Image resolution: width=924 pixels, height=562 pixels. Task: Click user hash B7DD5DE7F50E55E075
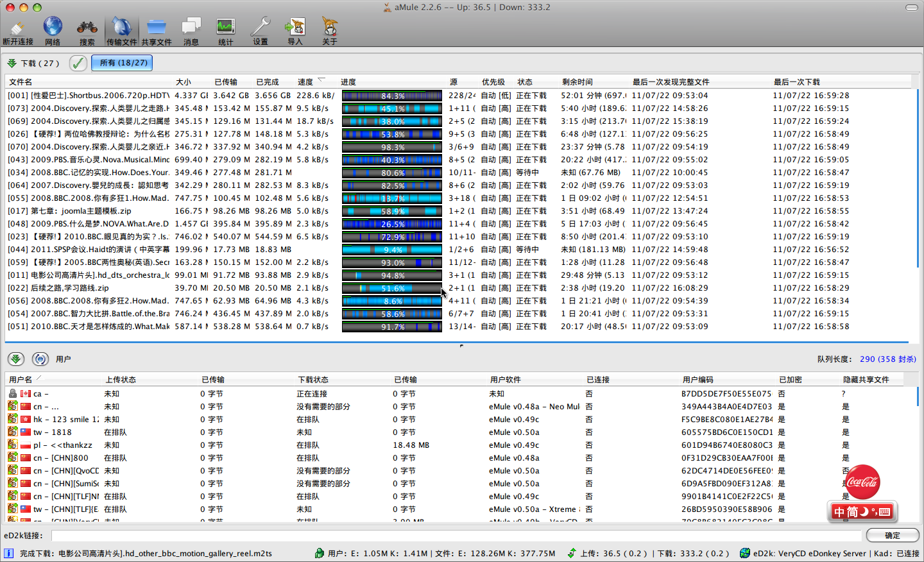[726, 393]
